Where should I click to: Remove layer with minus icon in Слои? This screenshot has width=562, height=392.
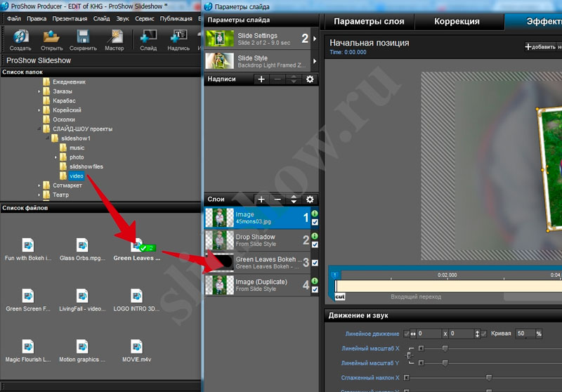click(x=277, y=200)
